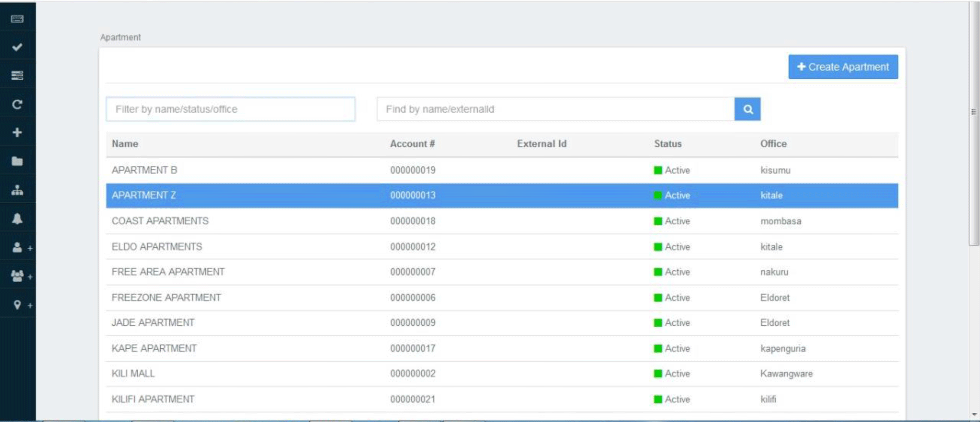Open the organization hierarchy sidebar icon

17,190
